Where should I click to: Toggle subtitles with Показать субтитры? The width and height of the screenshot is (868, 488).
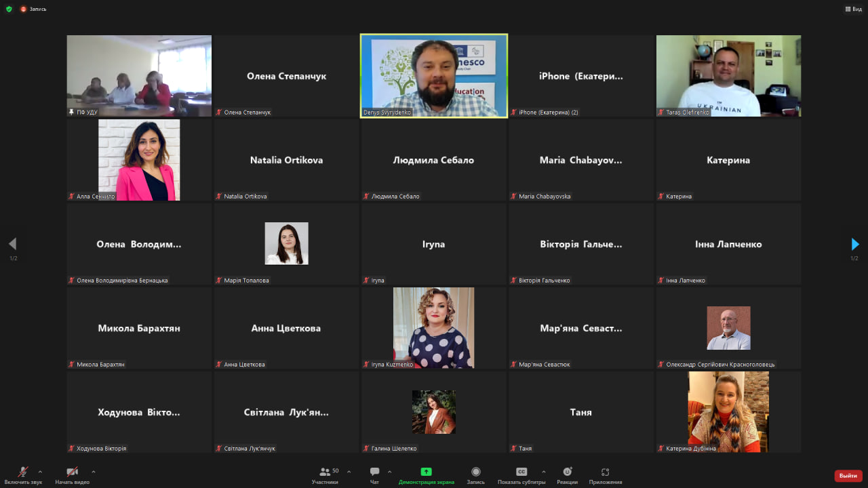[521, 475]
